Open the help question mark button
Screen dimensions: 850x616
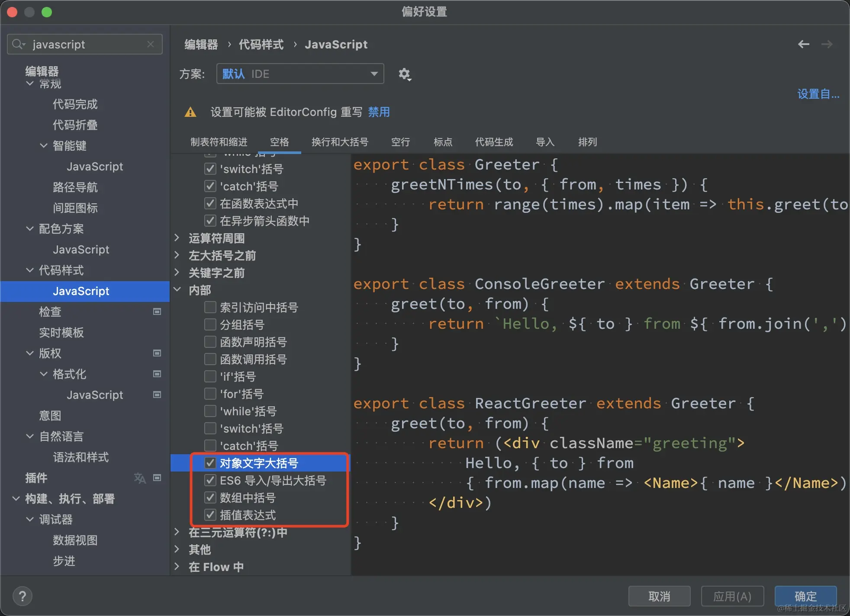pos(23,596)
